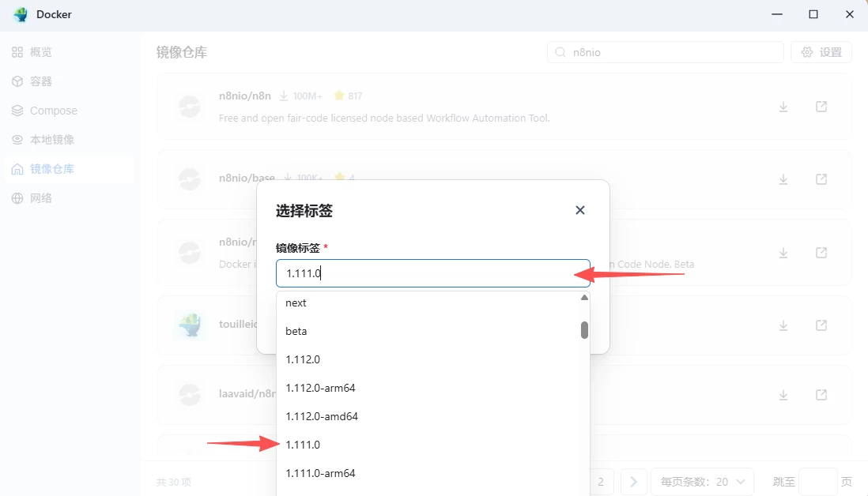
Task: Select tag 1.111.0 from dropdown list
Action: click(303, 445)
